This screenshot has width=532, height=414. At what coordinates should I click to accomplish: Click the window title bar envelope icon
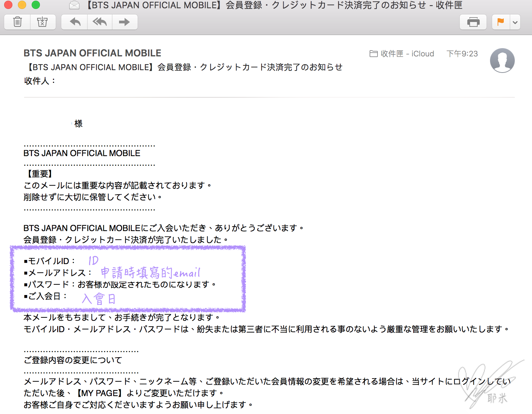point(74,5)
